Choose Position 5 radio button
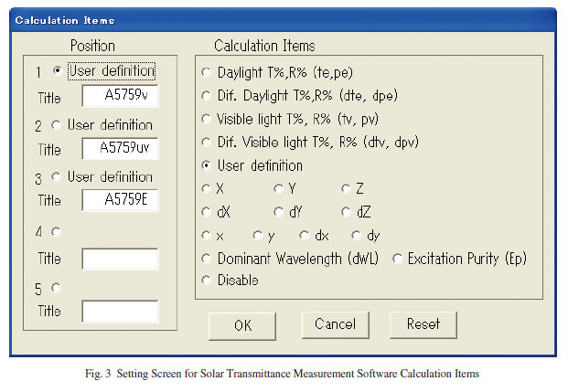The image size is (568, 392). pos(56,288)
